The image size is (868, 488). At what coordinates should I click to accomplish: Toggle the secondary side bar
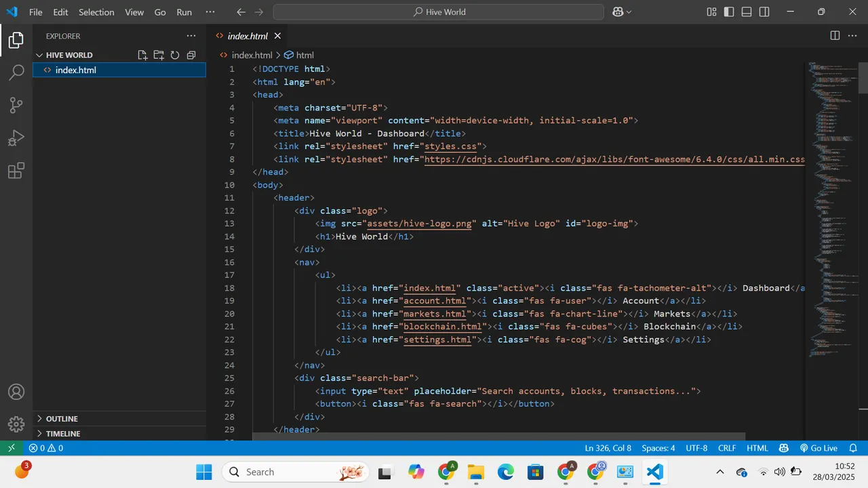pos(764,12)
